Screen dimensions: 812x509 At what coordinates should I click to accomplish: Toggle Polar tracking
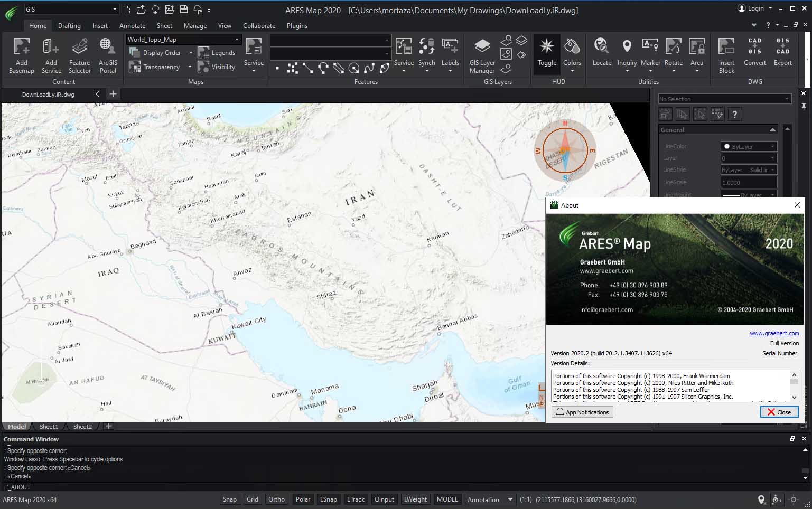(303, 499)
